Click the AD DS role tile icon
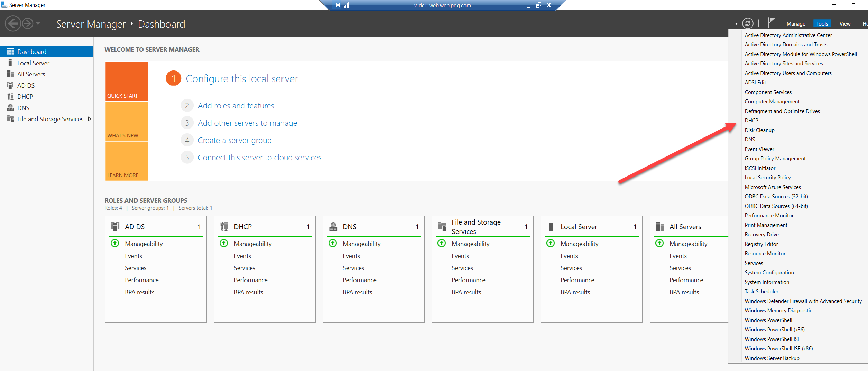868x371 pixels. pyautogui.click(x=115, y=226)
